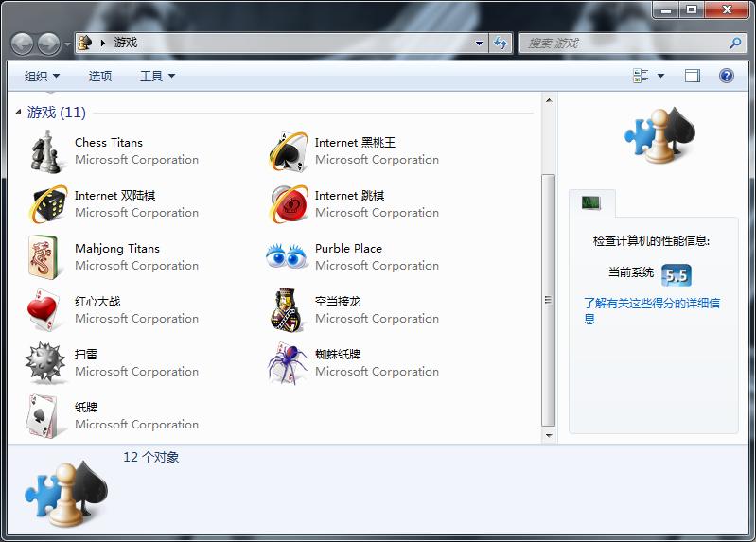Click the Forward navigation arrow
This screenshot has width=756, height=542.
click(49, 44)
